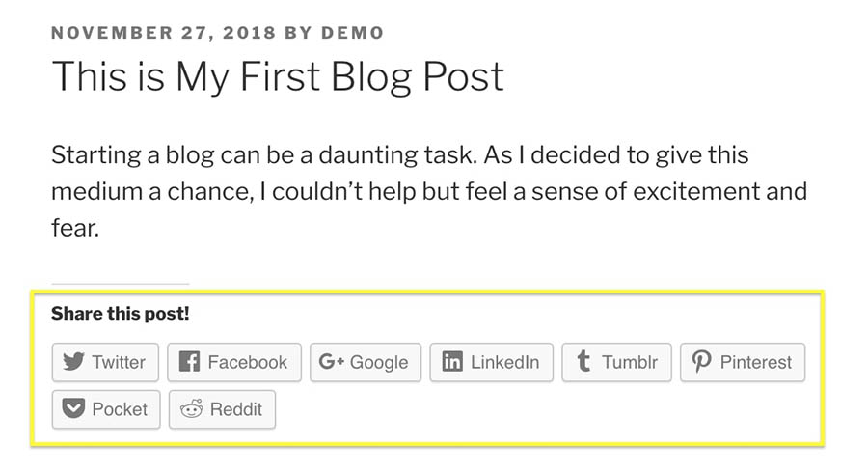
Task: Share post on Facebook label
Action: point(248,362)
